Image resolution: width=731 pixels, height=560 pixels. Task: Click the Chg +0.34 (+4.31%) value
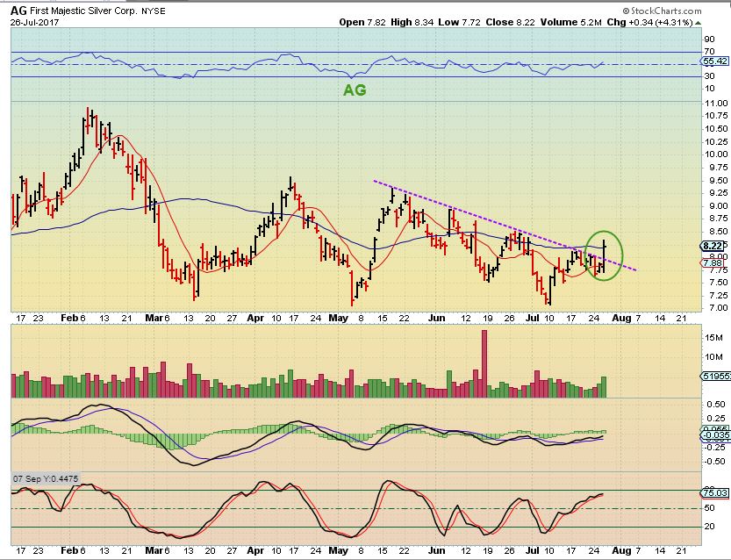(x=649, y=22)
